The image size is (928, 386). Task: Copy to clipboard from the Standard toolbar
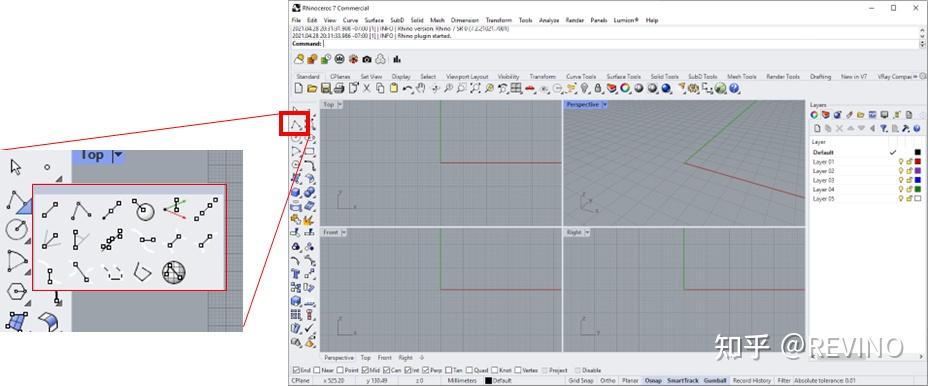[380, 88]
